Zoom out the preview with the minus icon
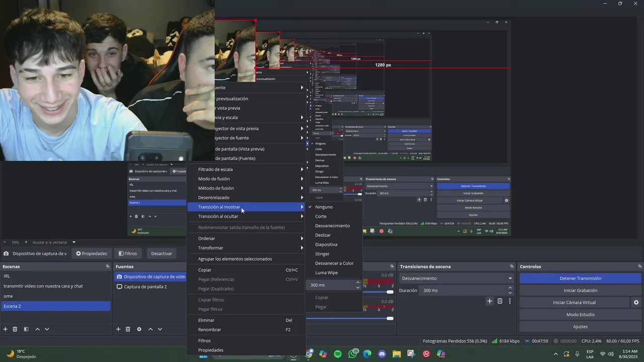The image size is (644, 362). point(5,242)
